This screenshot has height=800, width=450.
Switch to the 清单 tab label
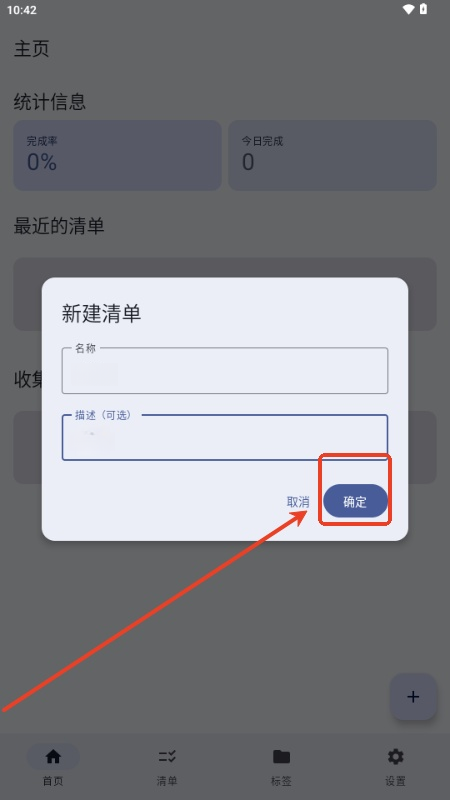167,781
